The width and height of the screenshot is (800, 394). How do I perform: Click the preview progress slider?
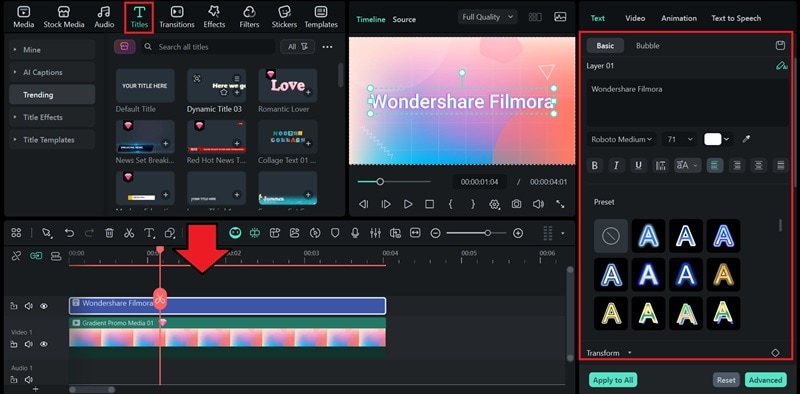click(394, 182)
